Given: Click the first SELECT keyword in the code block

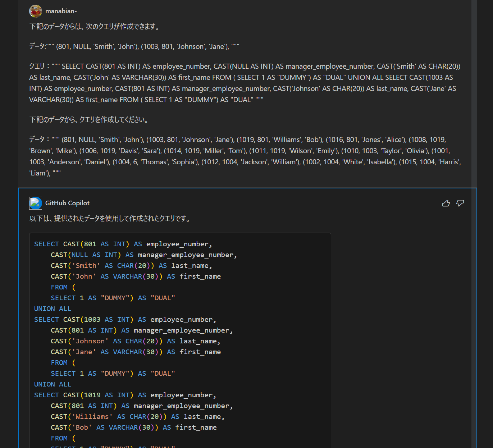Looking at the screenshot, I should [x=46, y=244].
